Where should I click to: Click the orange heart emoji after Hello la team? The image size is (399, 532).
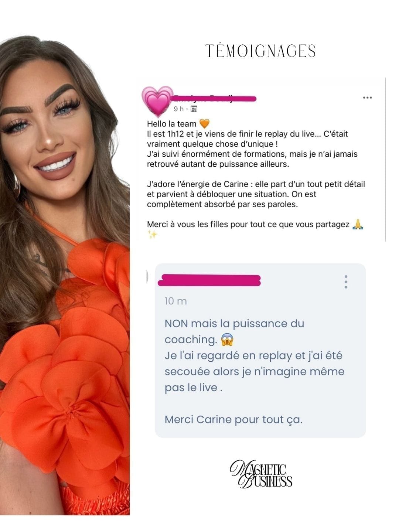[x=204, y=123]
